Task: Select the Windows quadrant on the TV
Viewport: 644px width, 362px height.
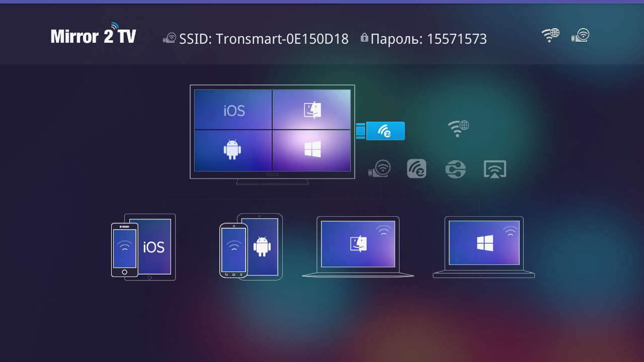Action: [311, 150]
